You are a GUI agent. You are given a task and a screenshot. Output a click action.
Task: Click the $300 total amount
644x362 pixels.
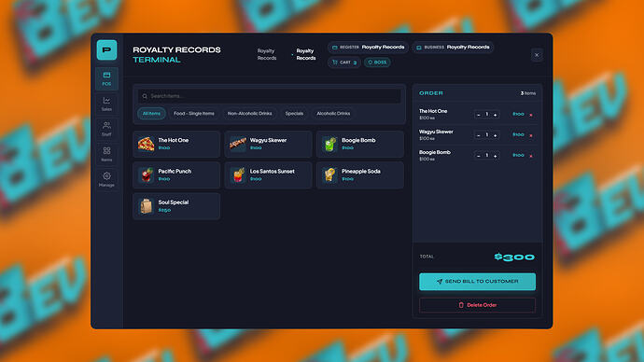point(514,258)
